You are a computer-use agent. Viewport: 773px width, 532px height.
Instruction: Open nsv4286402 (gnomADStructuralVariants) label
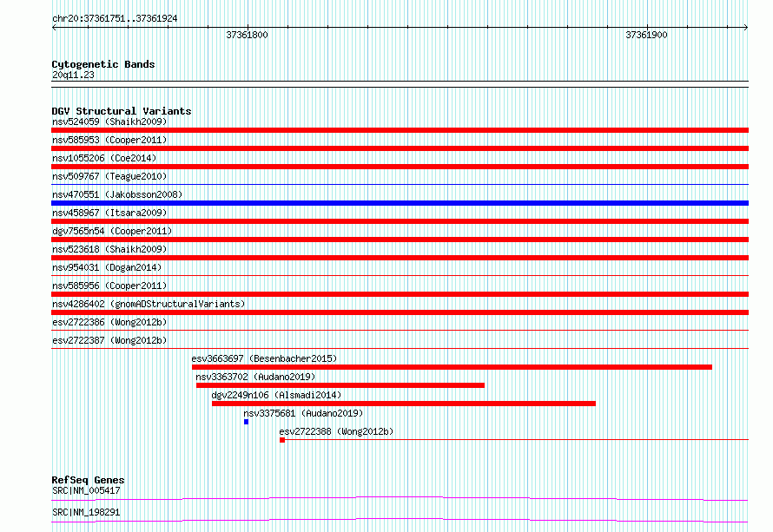pyautogui.click(x=149, y=304)
